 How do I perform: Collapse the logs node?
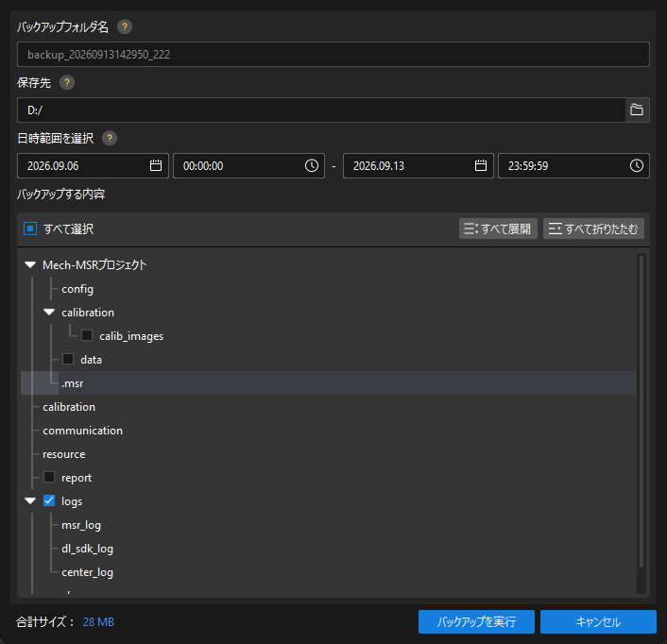click(x=30, y=500)
